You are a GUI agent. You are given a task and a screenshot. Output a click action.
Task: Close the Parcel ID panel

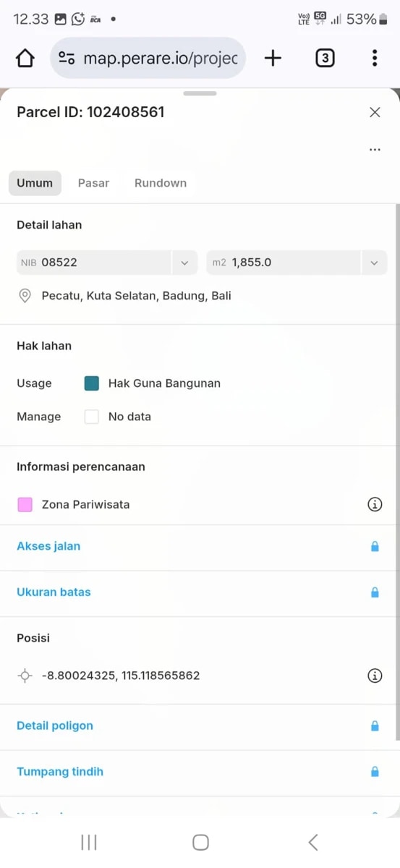375,112
